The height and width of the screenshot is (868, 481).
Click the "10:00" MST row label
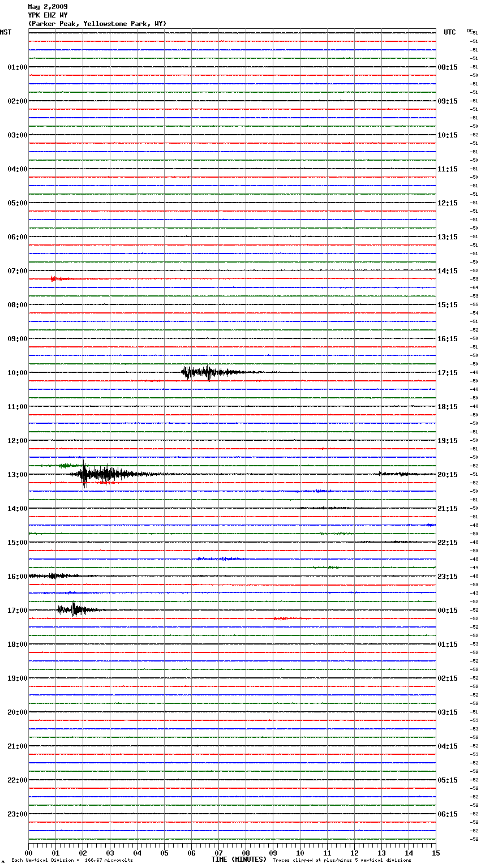[x=18, y=373]
